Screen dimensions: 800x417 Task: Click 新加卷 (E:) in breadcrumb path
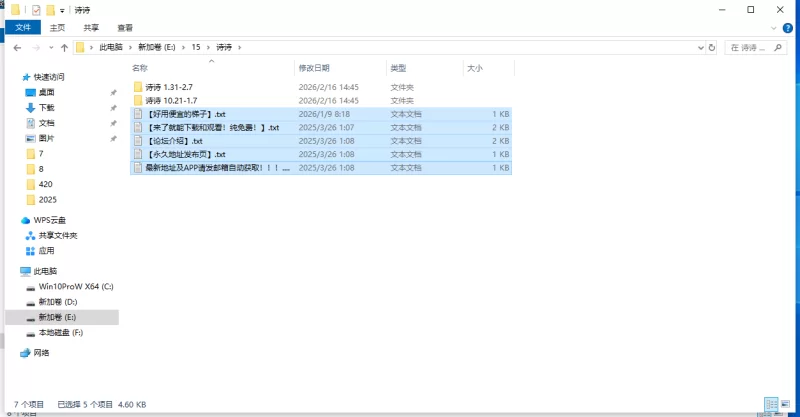coord(156,47)
